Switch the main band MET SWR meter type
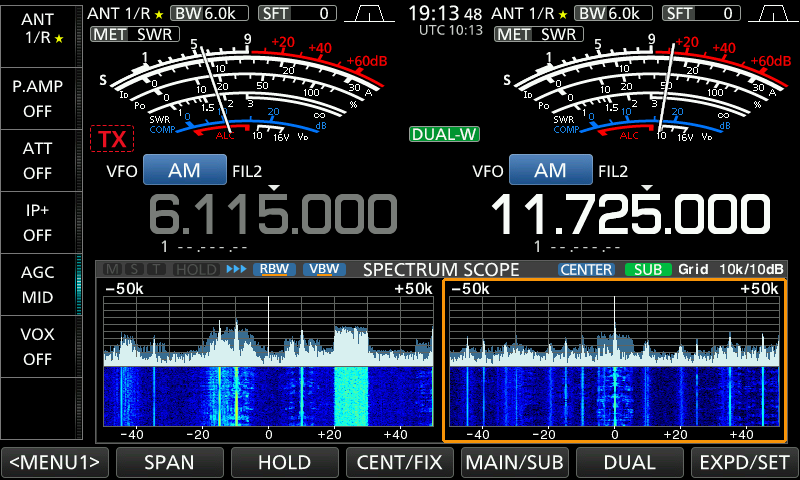This screenshot has width=800, height=480. (135, 34)
